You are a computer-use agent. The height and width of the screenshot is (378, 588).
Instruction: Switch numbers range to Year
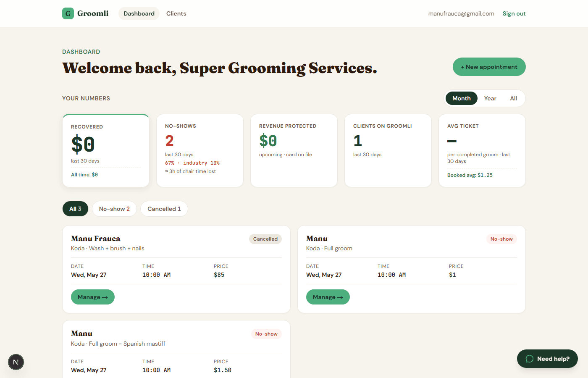[x=490, y=98]
